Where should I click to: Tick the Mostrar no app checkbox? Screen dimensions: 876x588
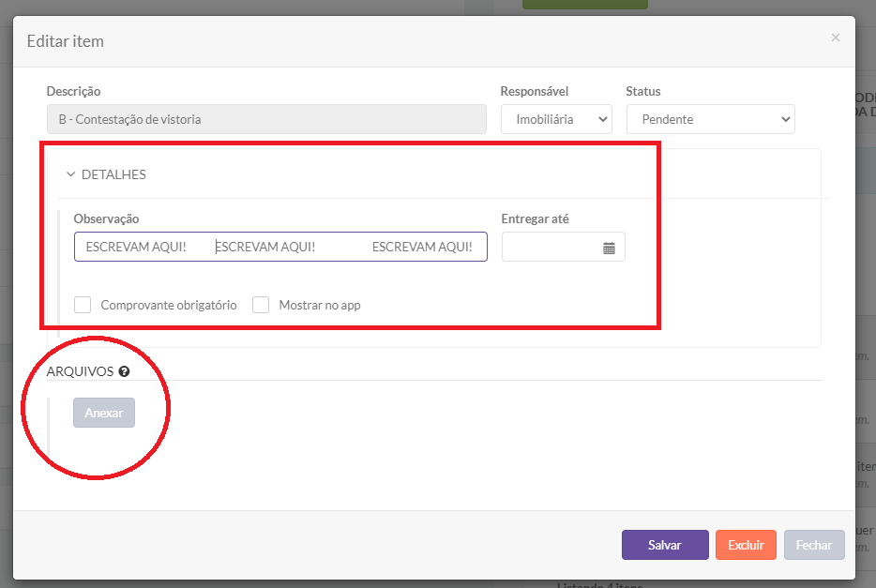(x=261, y=305)
